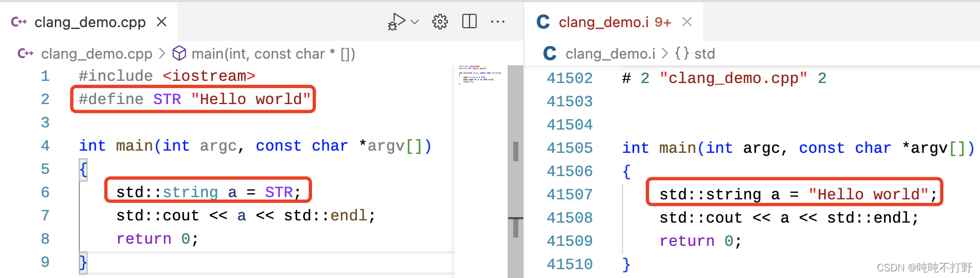
Task: Click main(int, const char * []) breadcrumb
Action: coord(273,54)
